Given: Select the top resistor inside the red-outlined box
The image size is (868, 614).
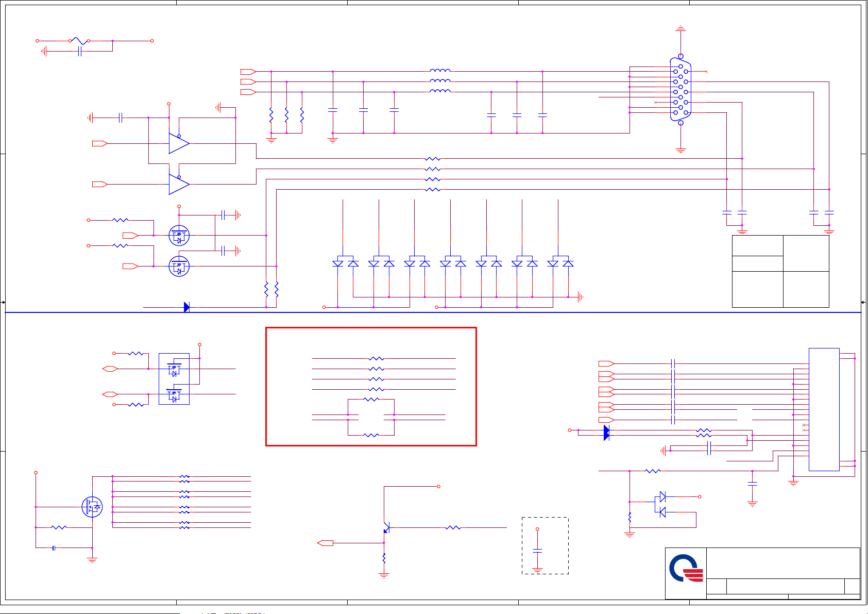Looking at the screenshot, I should click(x=376, y=358).
